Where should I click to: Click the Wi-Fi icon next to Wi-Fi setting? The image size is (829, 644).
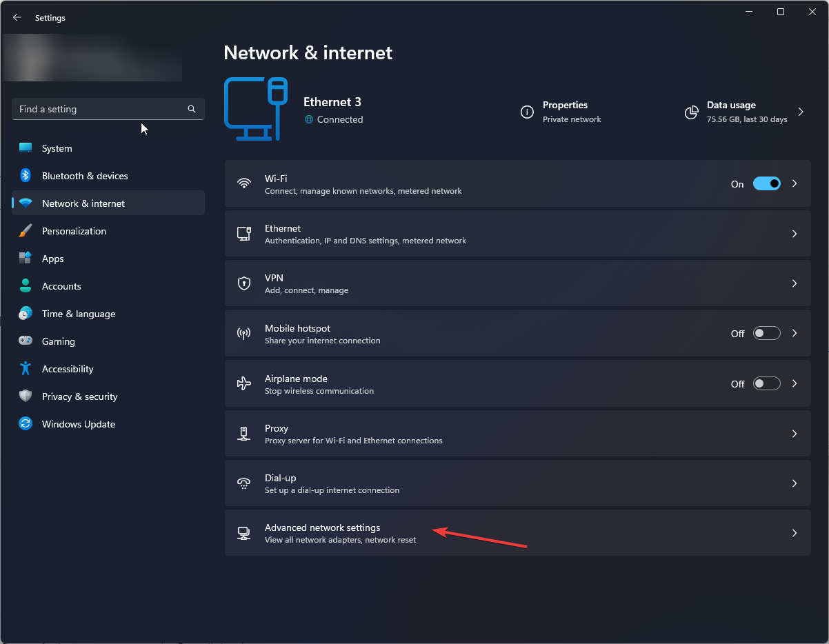click(243, 183)
